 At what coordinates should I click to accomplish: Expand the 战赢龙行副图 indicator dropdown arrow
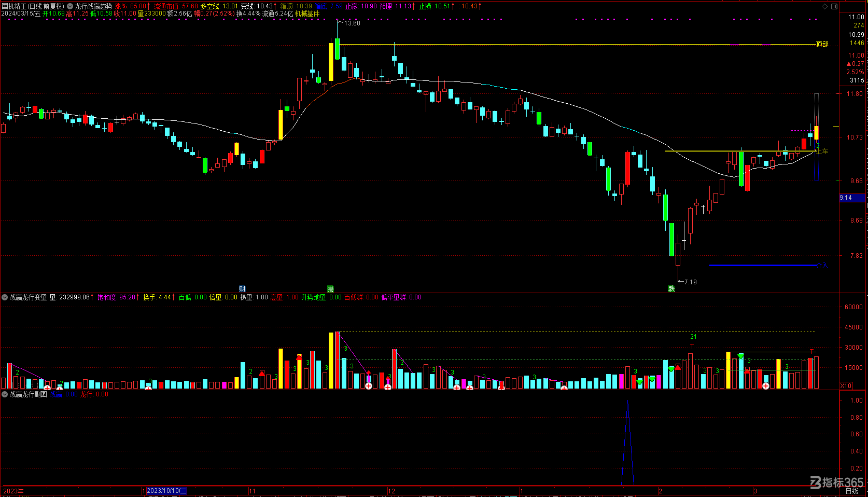pyautogui.click(x=5, y=394)
